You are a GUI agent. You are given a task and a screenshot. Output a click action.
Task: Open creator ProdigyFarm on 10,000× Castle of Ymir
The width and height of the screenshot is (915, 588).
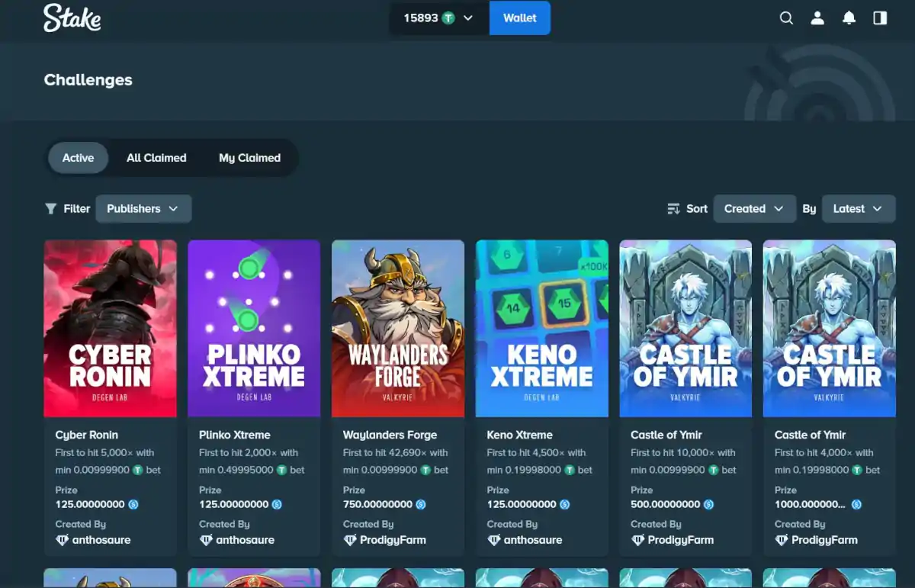[x=681, y=540]
